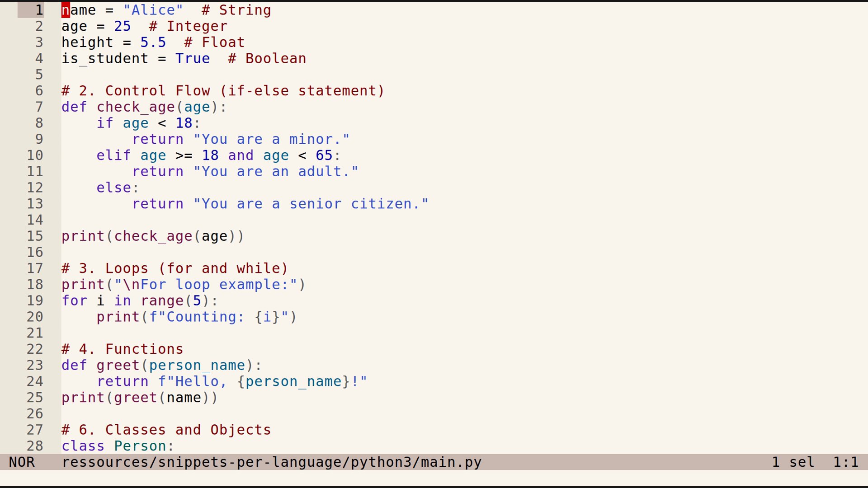Click the Loops section comment
Image resolution: width=868 pixels, height=488 pixels.
coord(173,268)
